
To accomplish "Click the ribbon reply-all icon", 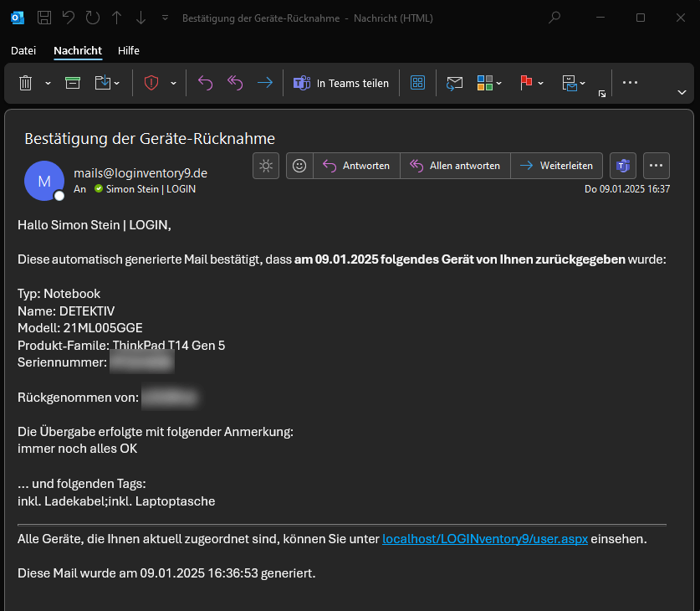I will 235,83.
